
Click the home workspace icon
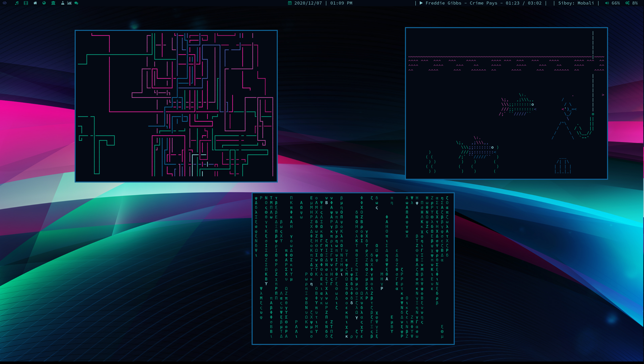[35, 3]
